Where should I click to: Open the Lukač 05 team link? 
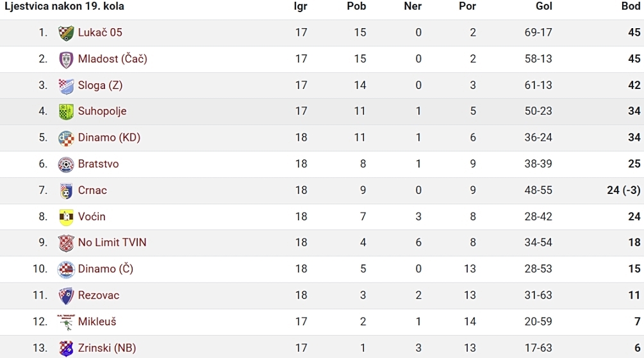100,33
